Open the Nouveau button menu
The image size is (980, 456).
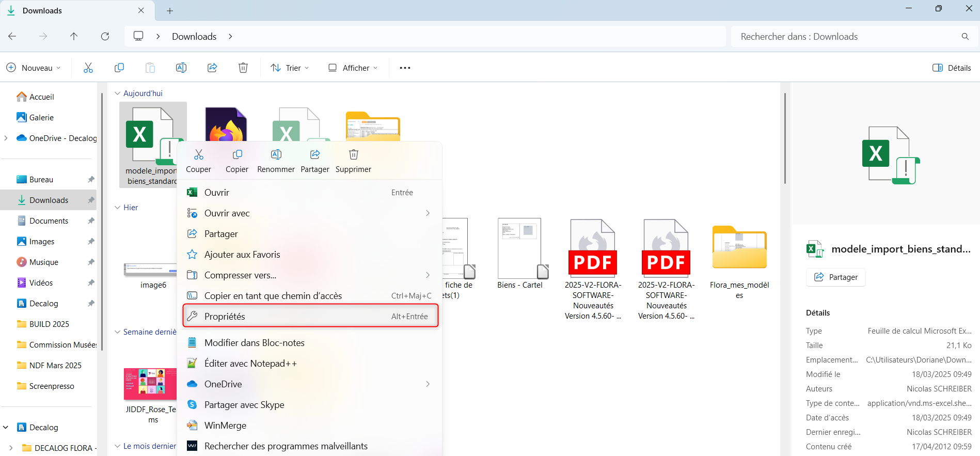(34, 68)
